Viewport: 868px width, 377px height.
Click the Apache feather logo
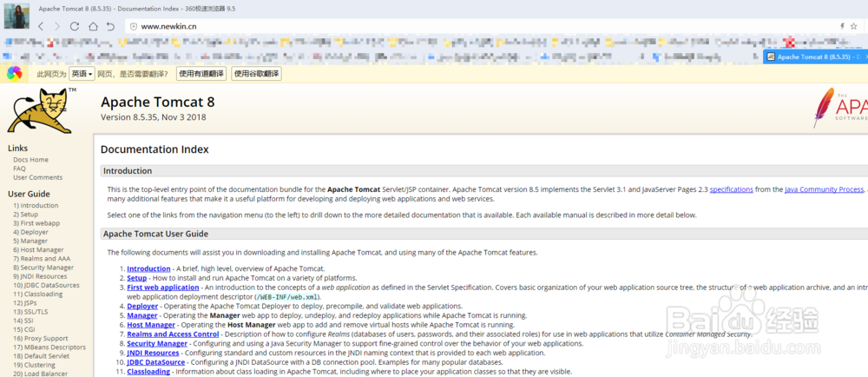[x=840, y=108]
